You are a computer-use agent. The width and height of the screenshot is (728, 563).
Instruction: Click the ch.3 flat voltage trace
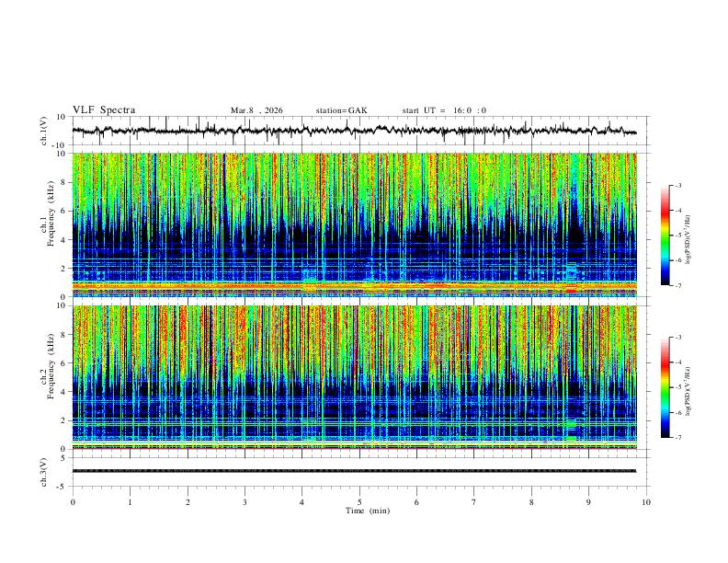354,471
